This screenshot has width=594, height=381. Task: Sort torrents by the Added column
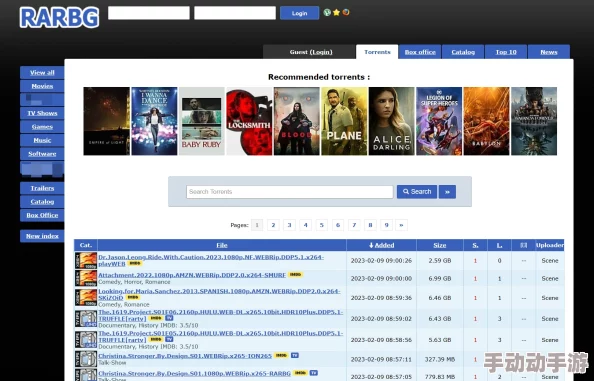[x=381, y=245]
